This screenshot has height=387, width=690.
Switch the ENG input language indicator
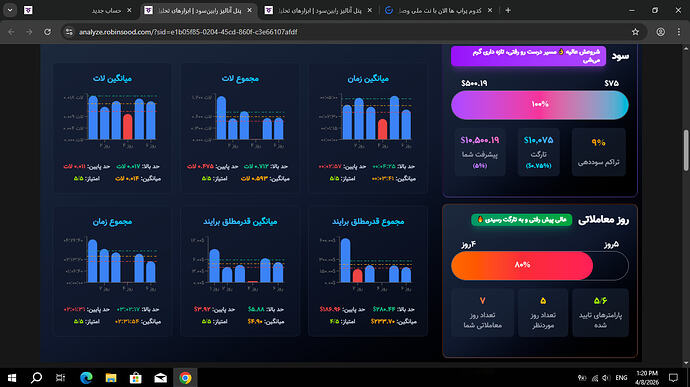(x=621, y=378)
